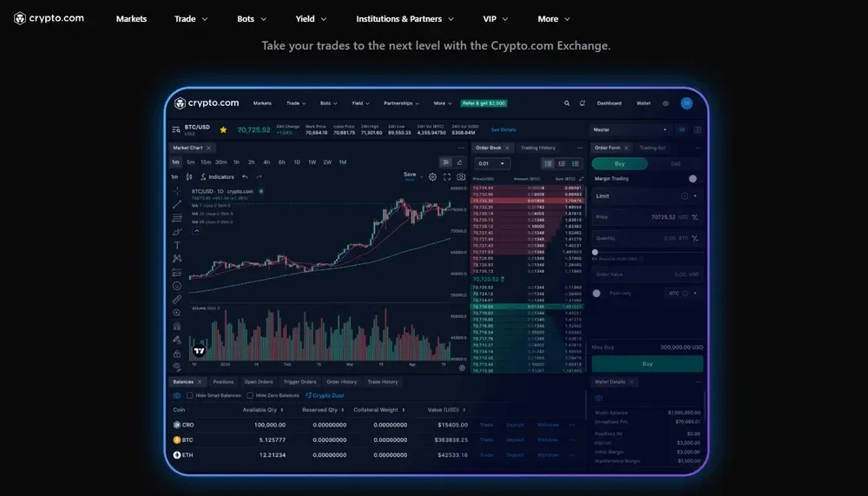Open the blue user avatar menu
868x496 pixels.
(x=687, y=103)
